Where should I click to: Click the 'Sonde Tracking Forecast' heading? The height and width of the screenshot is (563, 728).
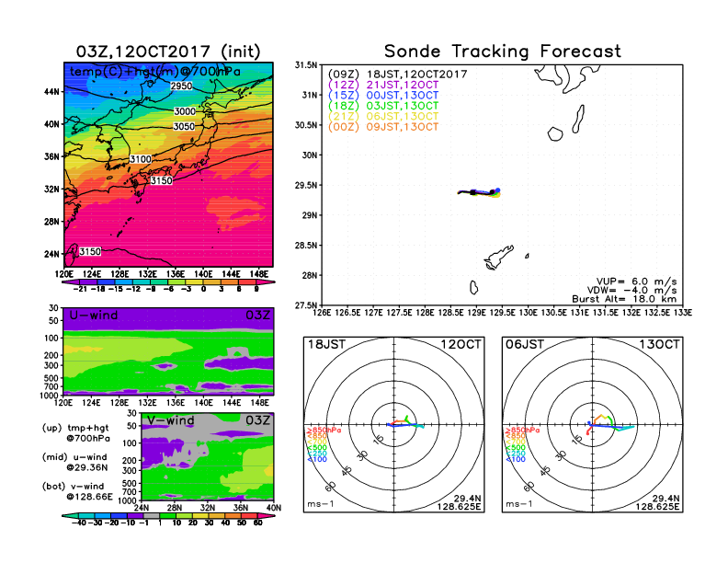tap(503, 52)
